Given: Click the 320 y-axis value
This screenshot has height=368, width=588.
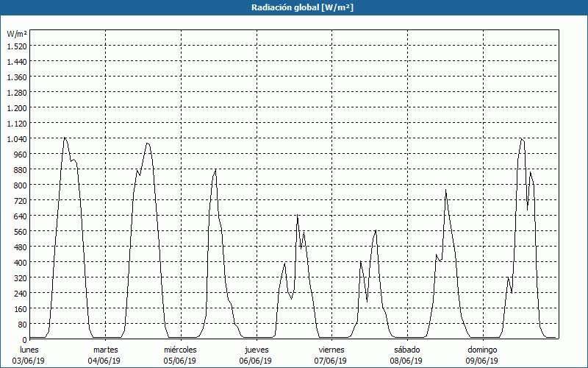Looking at the screenshot, I should pos(21,278).
